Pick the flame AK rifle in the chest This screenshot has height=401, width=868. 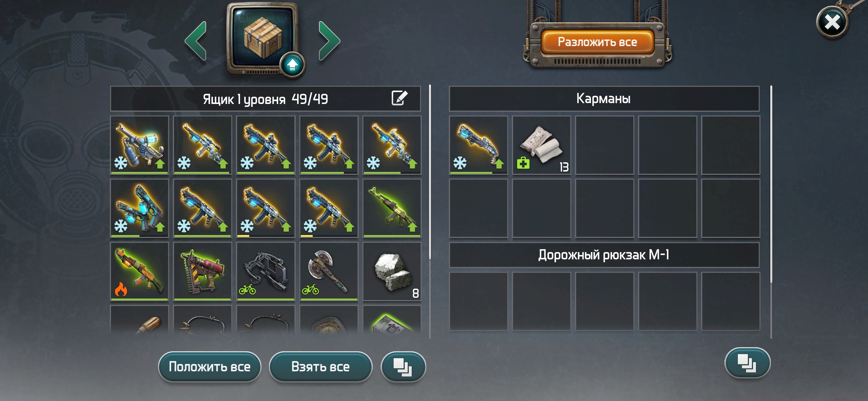click(139, 271)
